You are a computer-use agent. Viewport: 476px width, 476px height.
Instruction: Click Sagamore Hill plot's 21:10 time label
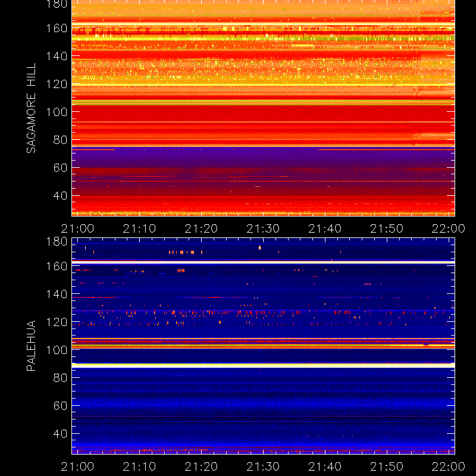(x=139, y=228)
